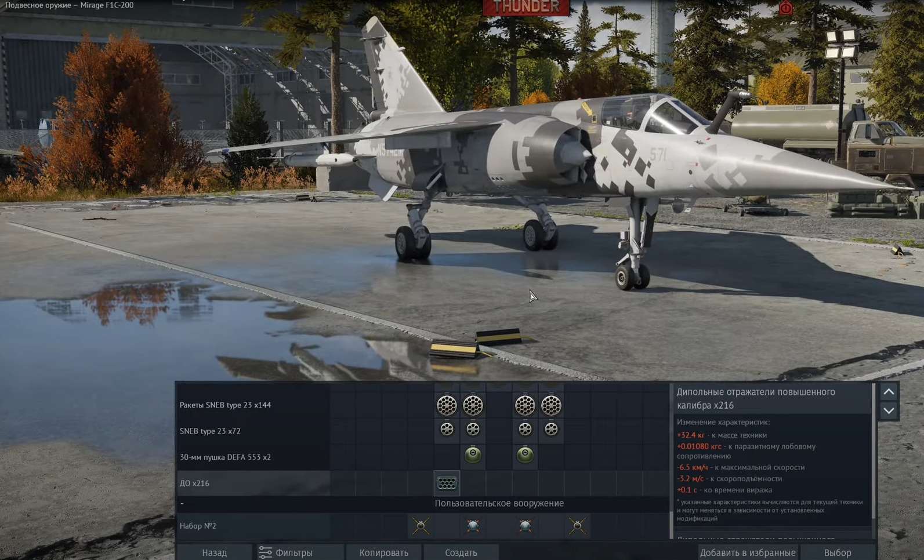924x560 pixels.
Task: Select third-from-left pod in SNEB x72 row
Action: 525,430
